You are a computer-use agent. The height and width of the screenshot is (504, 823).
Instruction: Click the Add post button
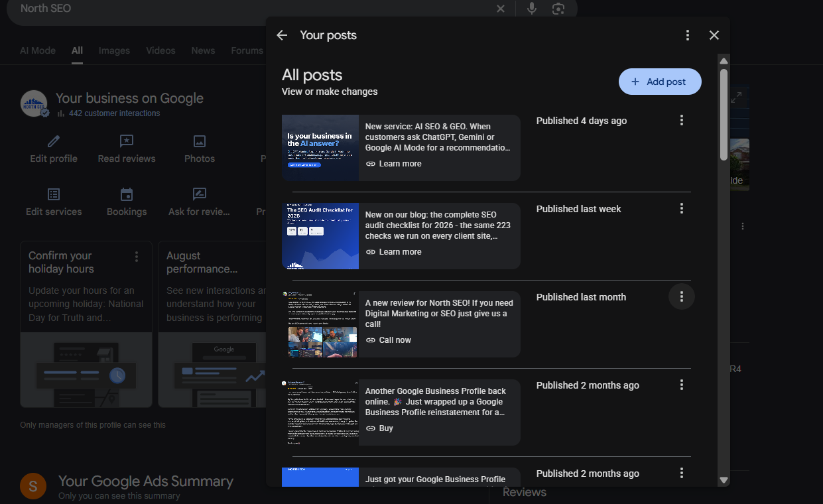click(x=660, y=82)
